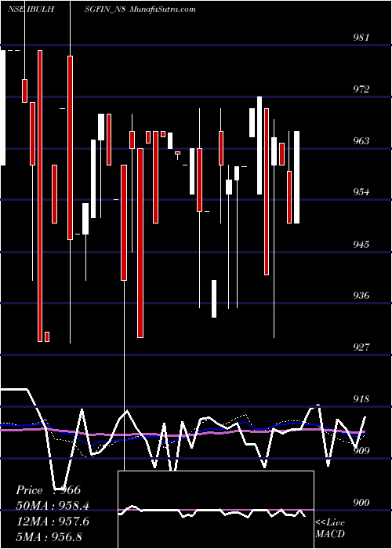Screen dimensions: 392x549
Task: Click the 972 price axis label
Action: click(361, 89)
